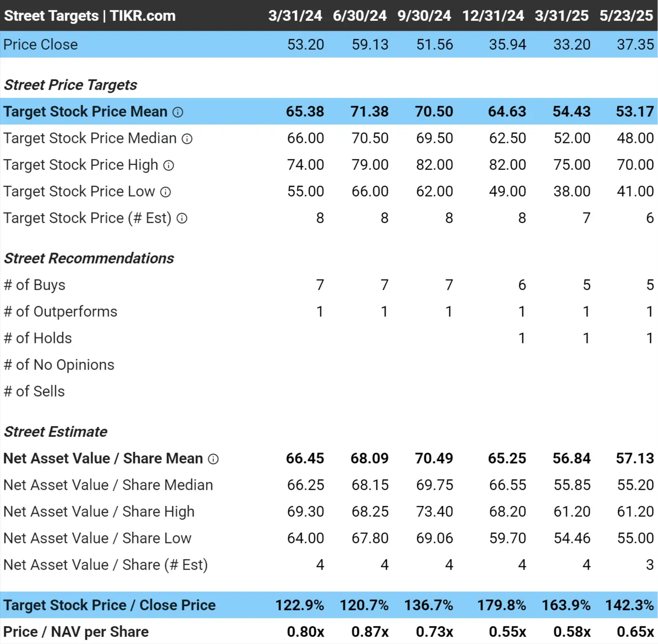658x644 pixels.
Task: Click the Street Targets | TIKR.com title
Action: [x=90, y=16]
